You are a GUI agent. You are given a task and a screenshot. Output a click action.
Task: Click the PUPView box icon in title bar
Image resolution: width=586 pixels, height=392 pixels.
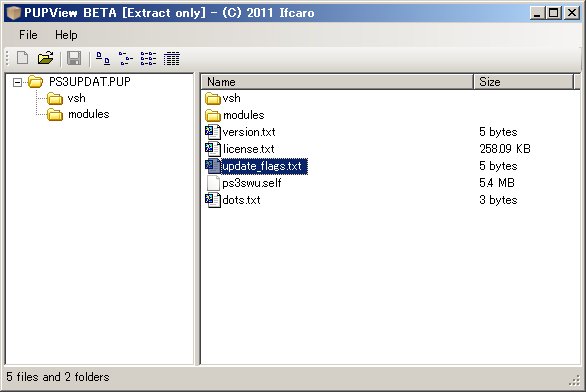tap(14, 13)
